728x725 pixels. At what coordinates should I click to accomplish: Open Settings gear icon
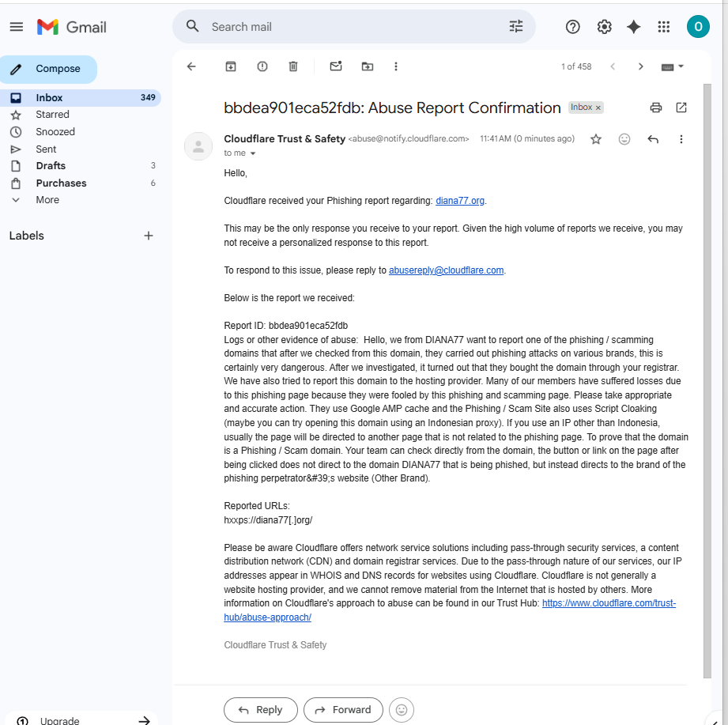point(604,27)
